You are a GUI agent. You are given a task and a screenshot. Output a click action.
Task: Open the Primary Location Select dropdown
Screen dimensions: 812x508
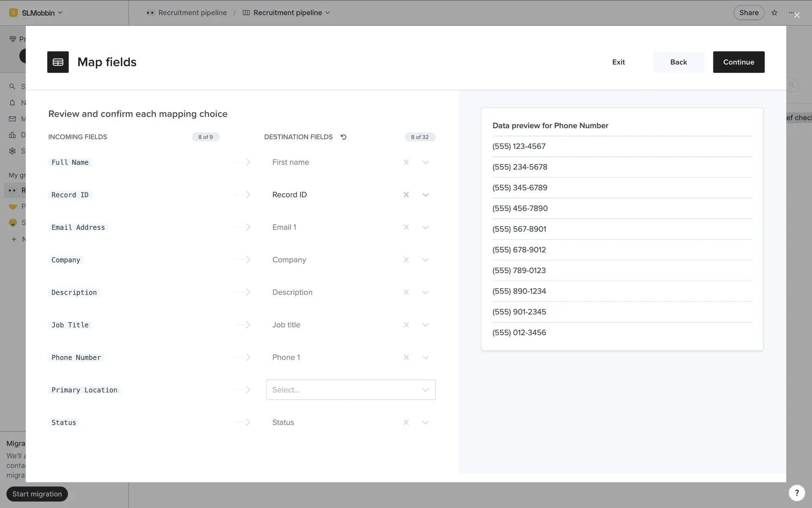[x=351, y=390]
